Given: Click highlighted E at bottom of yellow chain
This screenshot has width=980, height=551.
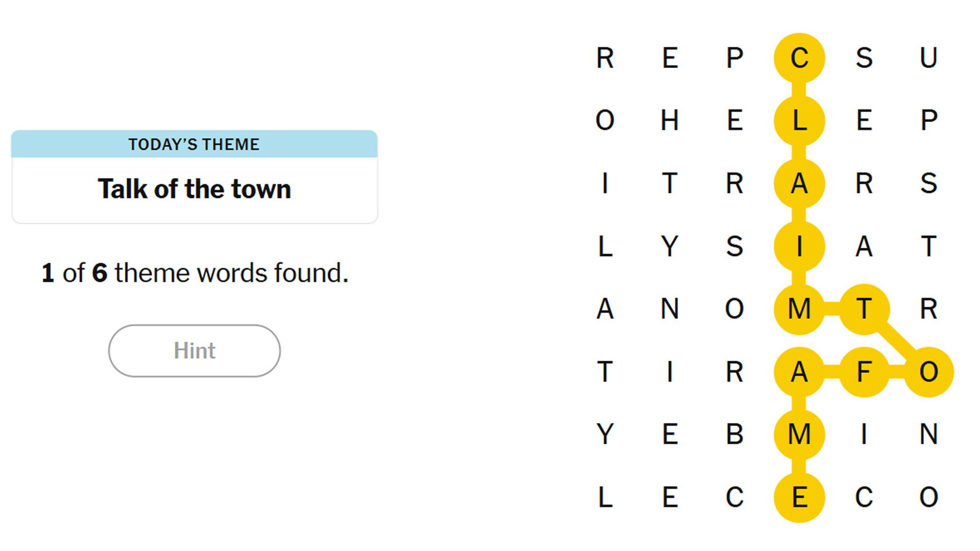Looking at the screenshot, I should tap(799, 497).
